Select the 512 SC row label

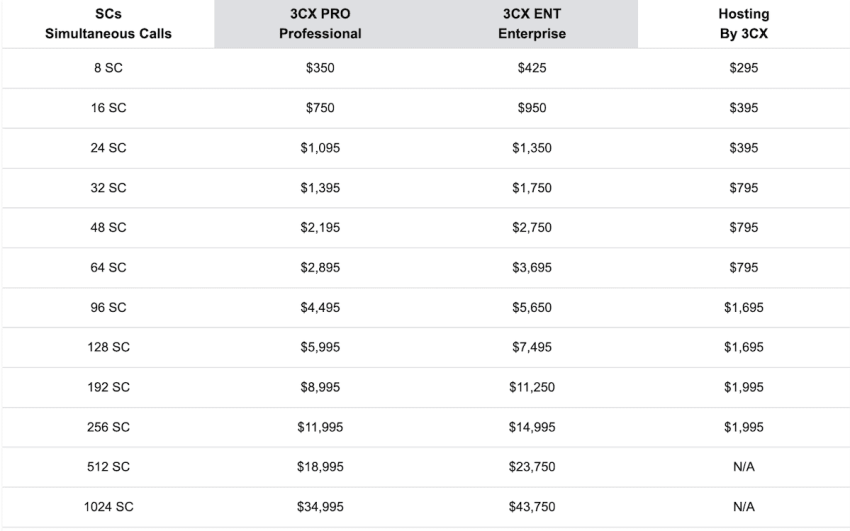(108, 467)
